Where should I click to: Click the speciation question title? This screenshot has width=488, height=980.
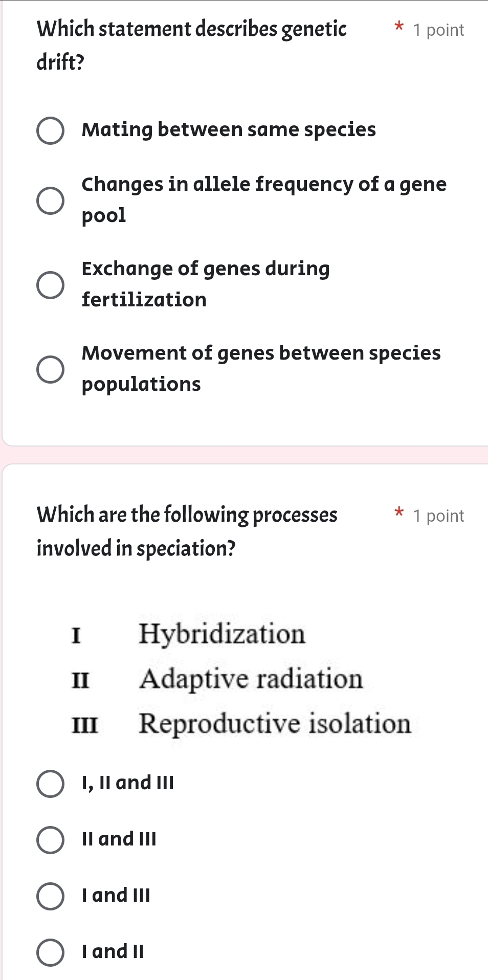point(187,529)
